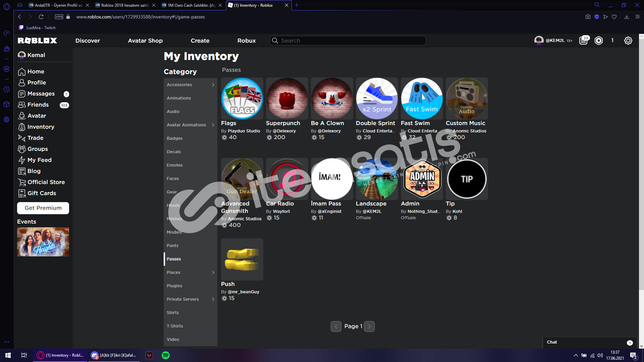Open the Double Sprint pass thumbnail

click(377, 99)
